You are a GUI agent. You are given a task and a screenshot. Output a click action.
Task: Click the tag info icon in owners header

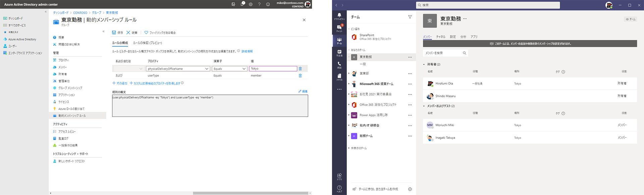click(563, 72)
